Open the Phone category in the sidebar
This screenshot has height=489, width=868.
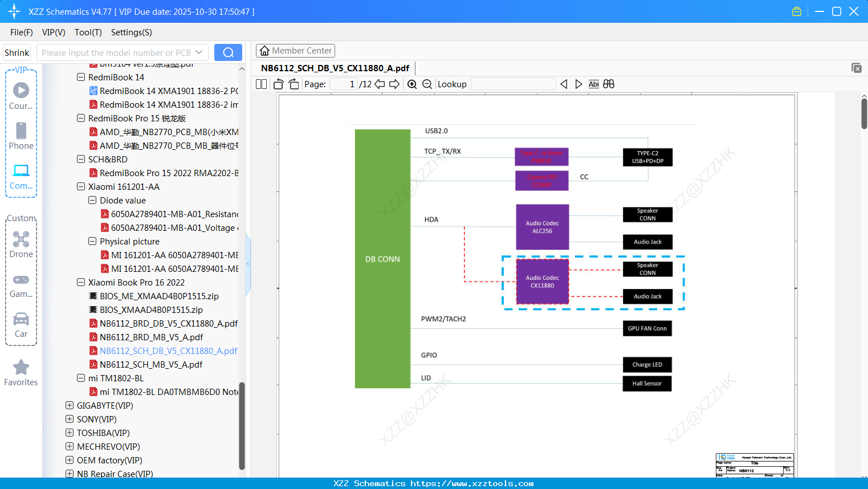coord(21,136)
